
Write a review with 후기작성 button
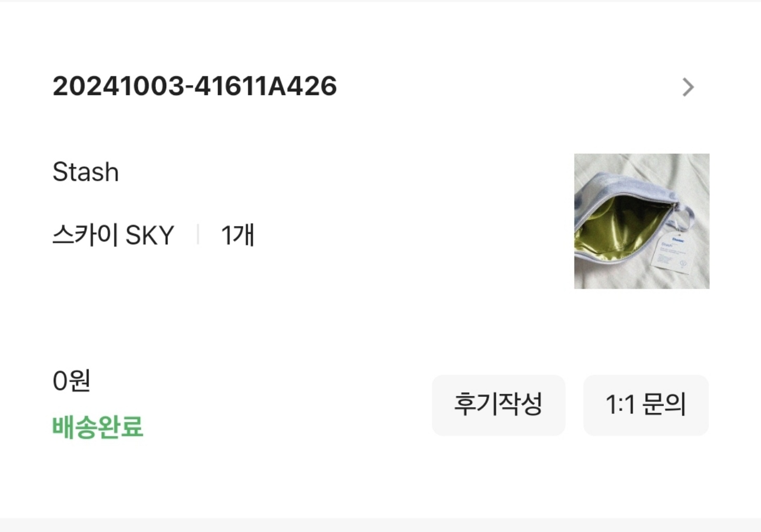point(499,405)
